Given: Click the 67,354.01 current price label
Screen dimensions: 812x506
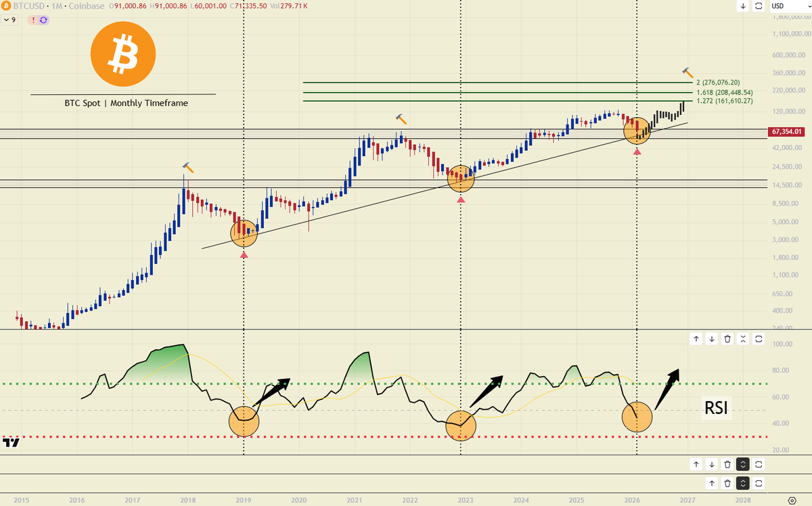Looking at the screenshot, I should [x=786, y=132].
